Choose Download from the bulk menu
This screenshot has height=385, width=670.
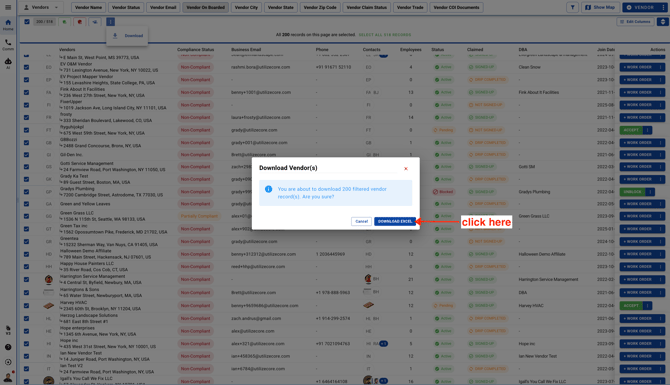coord(127,36)
